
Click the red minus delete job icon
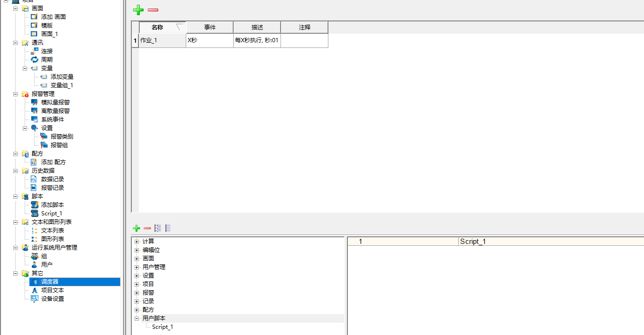[153, 10]
